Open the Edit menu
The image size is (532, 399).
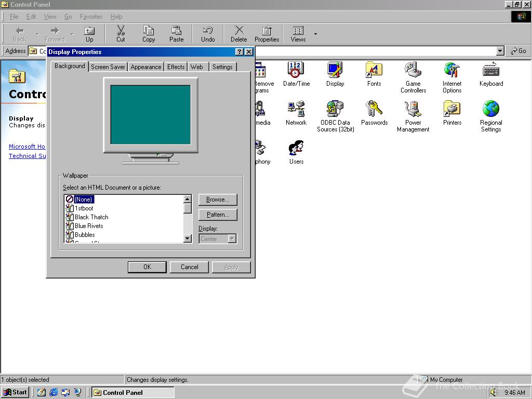(31, 17)
